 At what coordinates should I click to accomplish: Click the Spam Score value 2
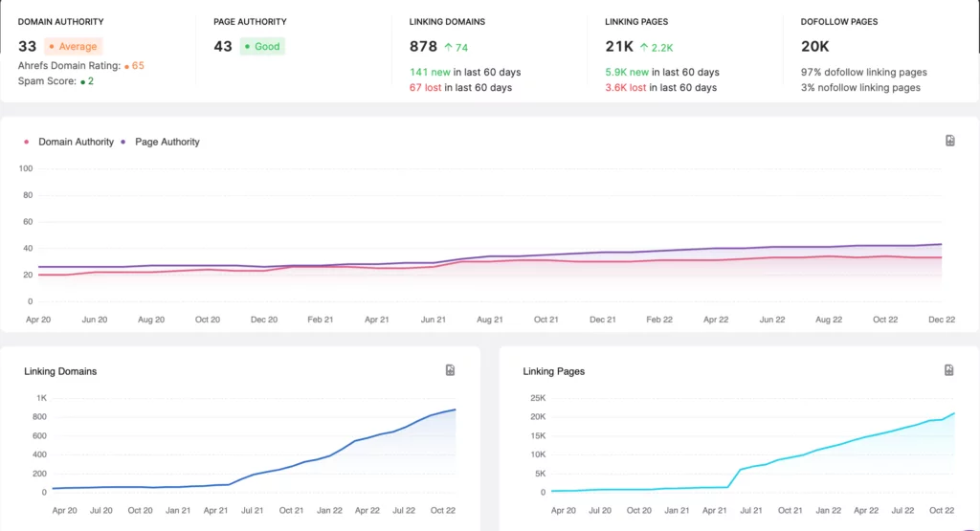(x=90, y=81)
